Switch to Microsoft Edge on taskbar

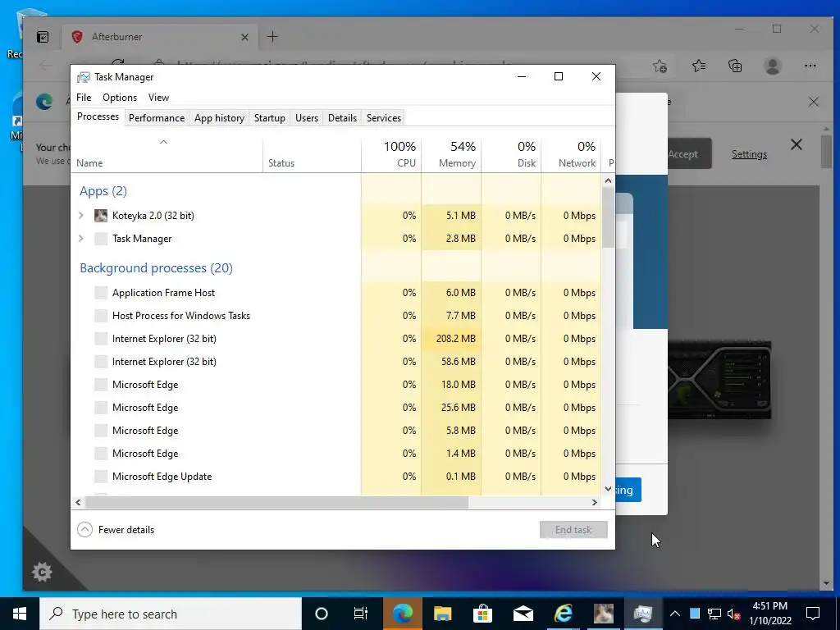[x=402, y=614]
